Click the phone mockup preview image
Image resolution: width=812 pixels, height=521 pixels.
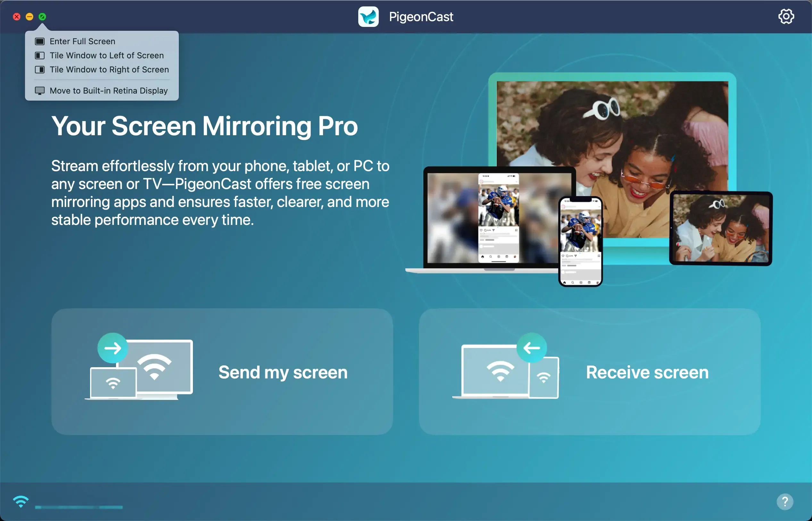pyautogui.click(x=581, y=242)
